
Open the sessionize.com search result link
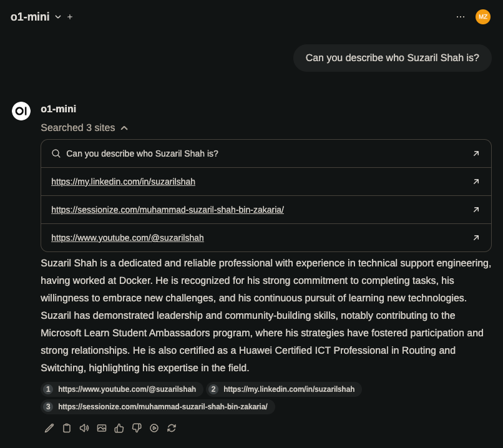point(167,210)
